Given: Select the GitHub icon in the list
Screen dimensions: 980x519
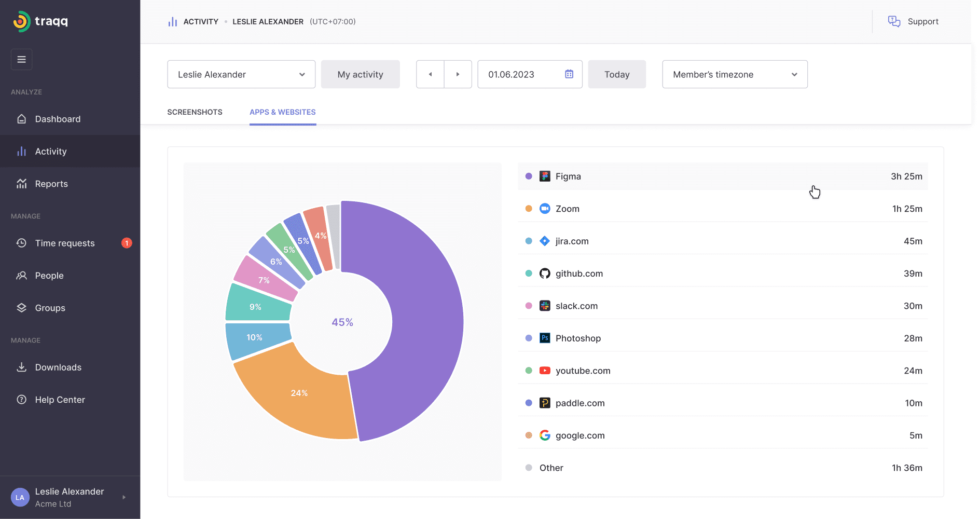Looking at the screenshot, I should pyautogui.click(x=545, y=273).
